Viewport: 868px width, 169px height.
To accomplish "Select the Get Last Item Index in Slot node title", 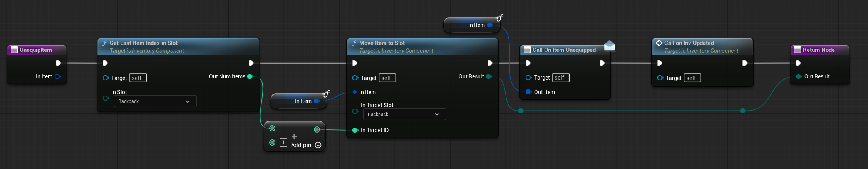I will click(143, 43).
